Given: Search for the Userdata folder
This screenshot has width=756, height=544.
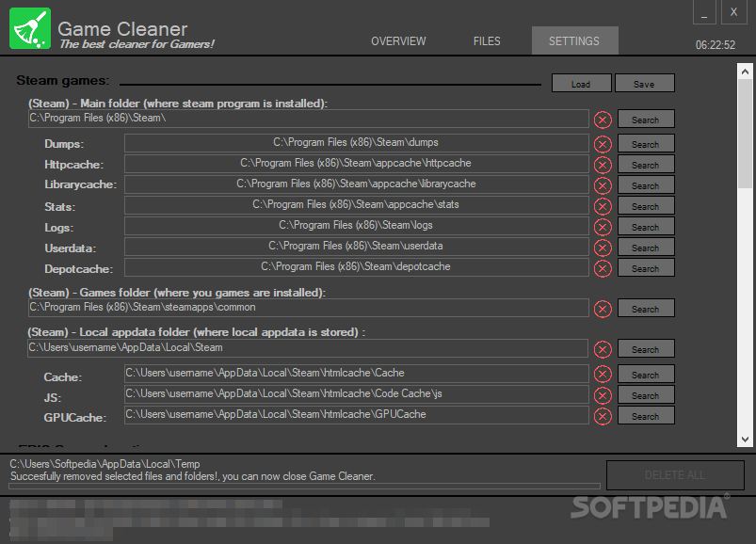Looking at the screenshot, I should pos(646,248).
